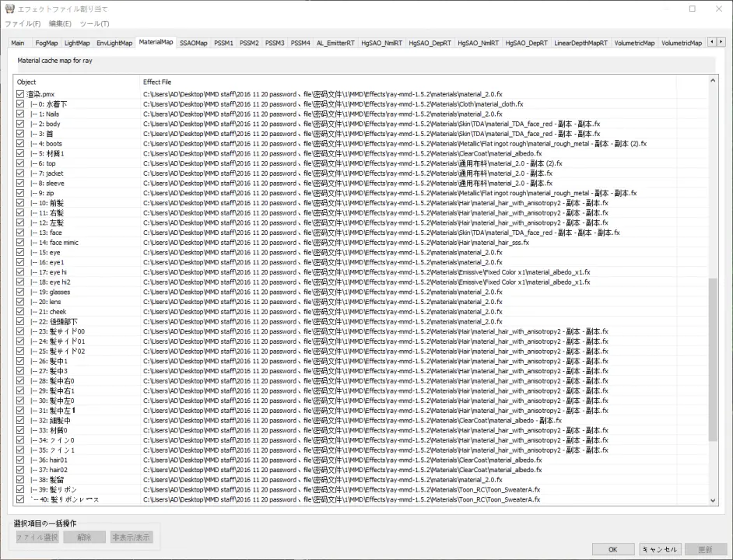Click the application icon in title bar
Image resolution: width=733 pixels, height=560 pixels.
(9, 9)
